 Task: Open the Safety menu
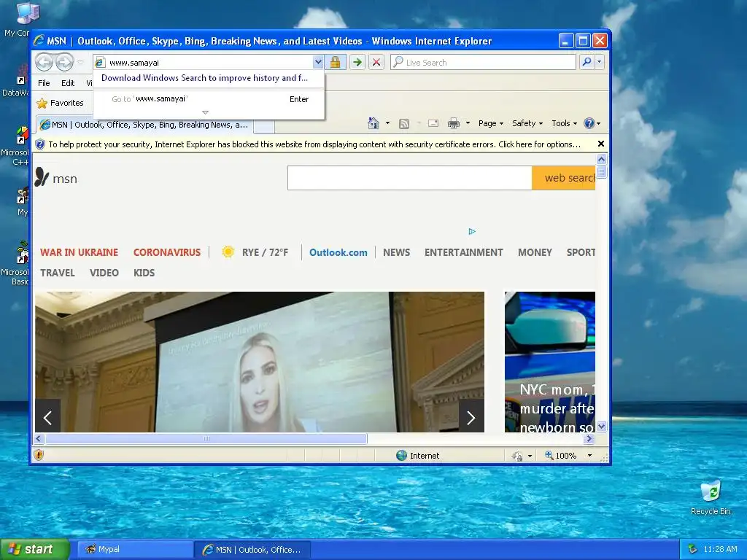click(x=527, y=123)
